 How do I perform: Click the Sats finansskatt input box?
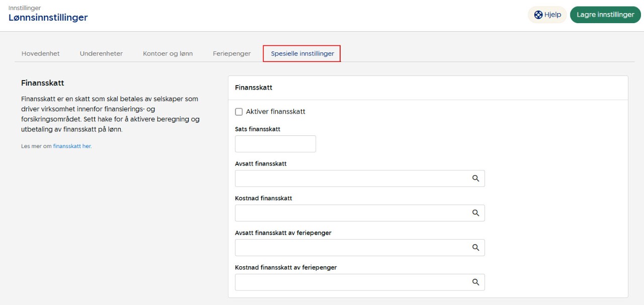click(x=275, y=144)
